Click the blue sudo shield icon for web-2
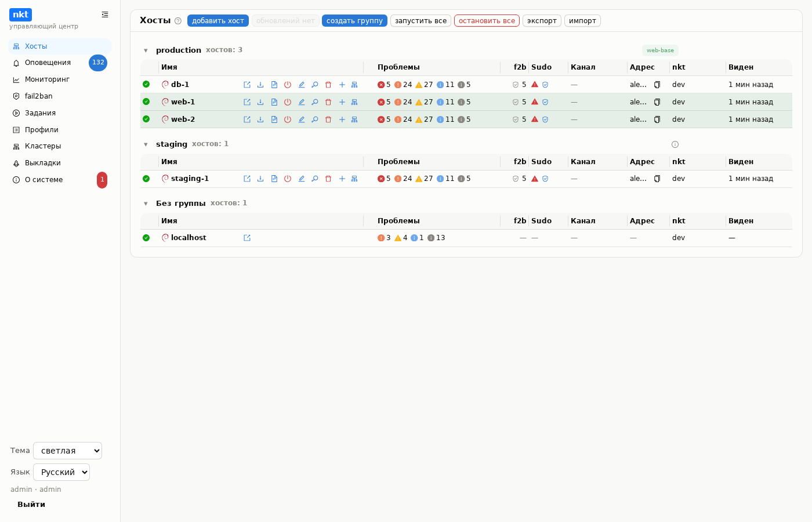Image resolution: width=812 pixels, height=522 pixels. click(545, 119)
